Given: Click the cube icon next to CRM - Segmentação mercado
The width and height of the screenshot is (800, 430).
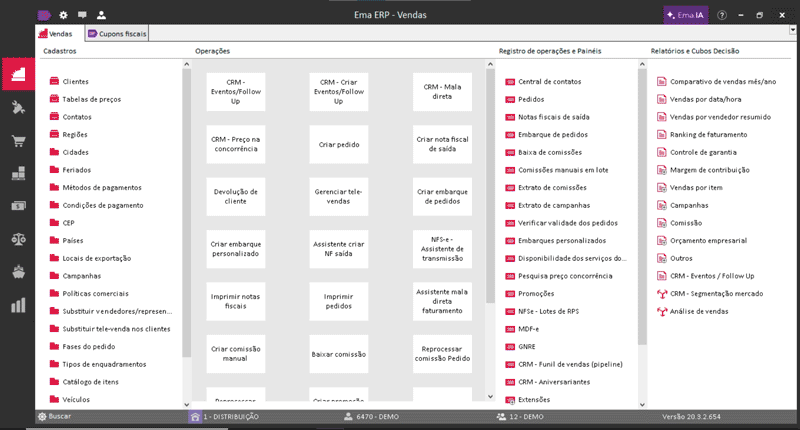Looking at the screenshot, I should 662,294.
